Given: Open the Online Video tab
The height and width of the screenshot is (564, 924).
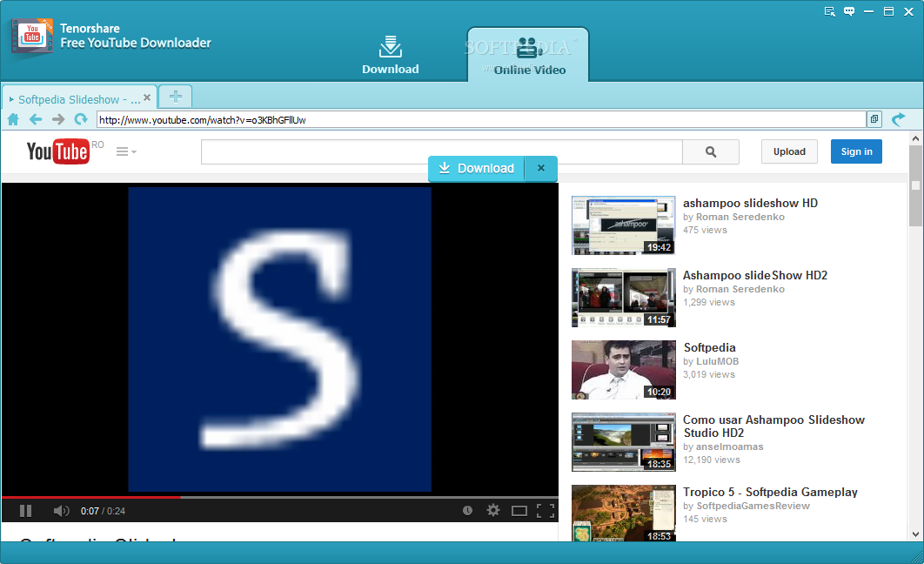Looking at the screenshot, I should click(x=529, y=55).
